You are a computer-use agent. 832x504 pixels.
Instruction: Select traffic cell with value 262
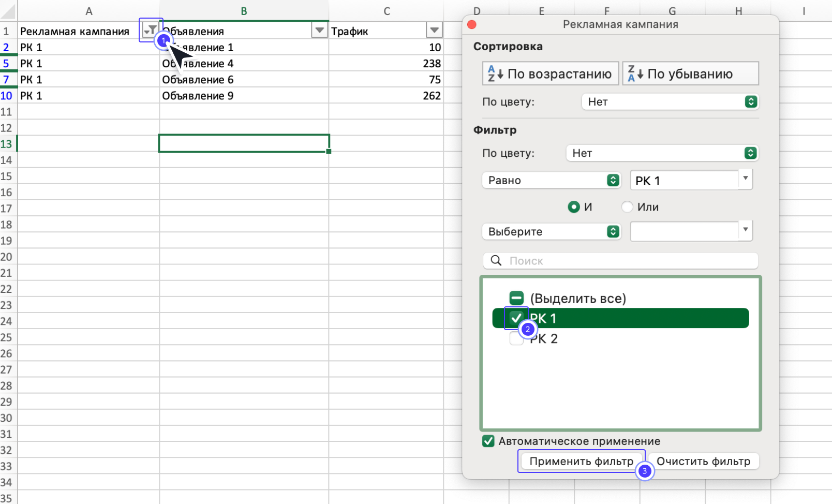386,96
